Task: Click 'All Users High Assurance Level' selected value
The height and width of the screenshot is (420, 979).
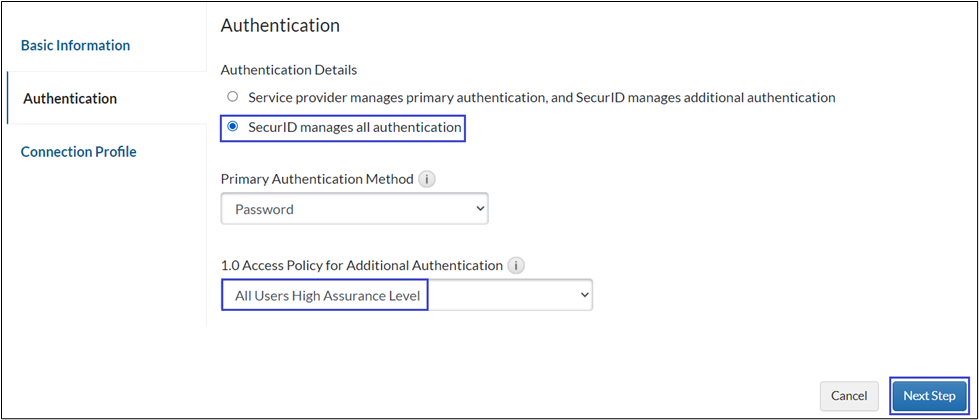Action: [325, 295]
